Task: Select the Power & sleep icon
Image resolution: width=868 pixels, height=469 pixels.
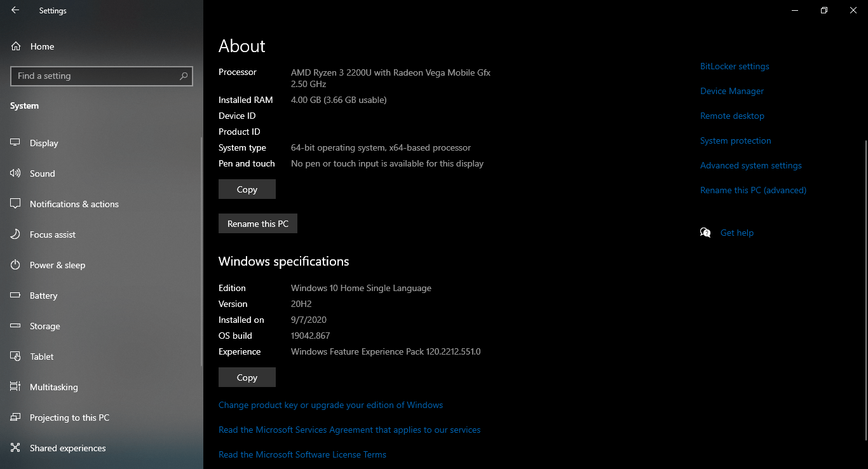Action: 15,265
